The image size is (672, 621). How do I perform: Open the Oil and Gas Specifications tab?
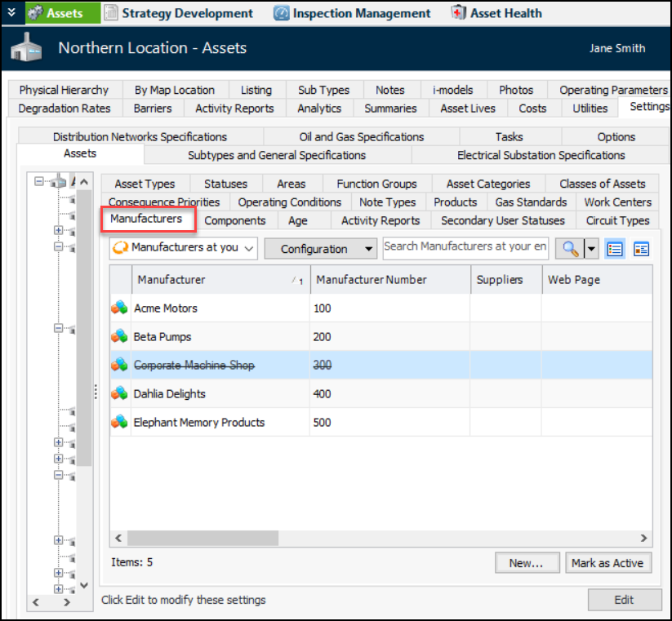361,137
